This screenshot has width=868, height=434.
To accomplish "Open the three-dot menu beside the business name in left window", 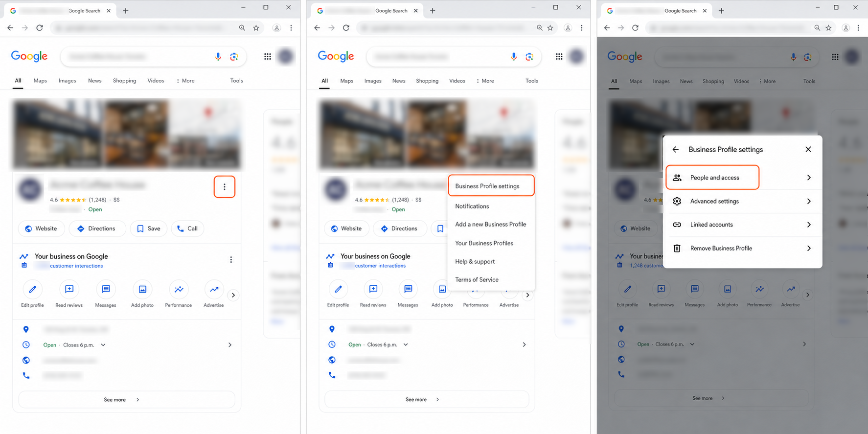I will coord(225,187).
